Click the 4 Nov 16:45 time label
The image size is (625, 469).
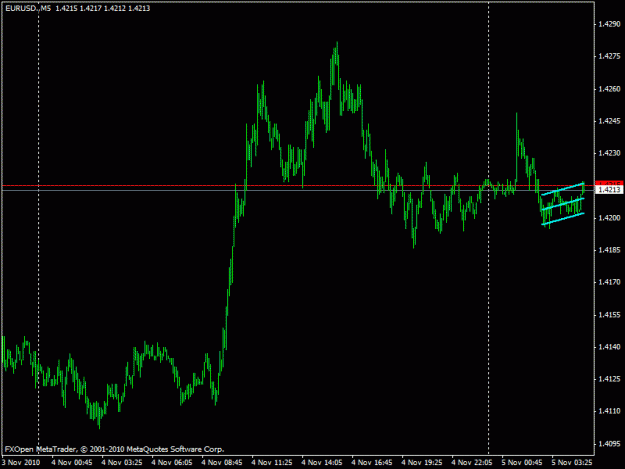(372, 462)
